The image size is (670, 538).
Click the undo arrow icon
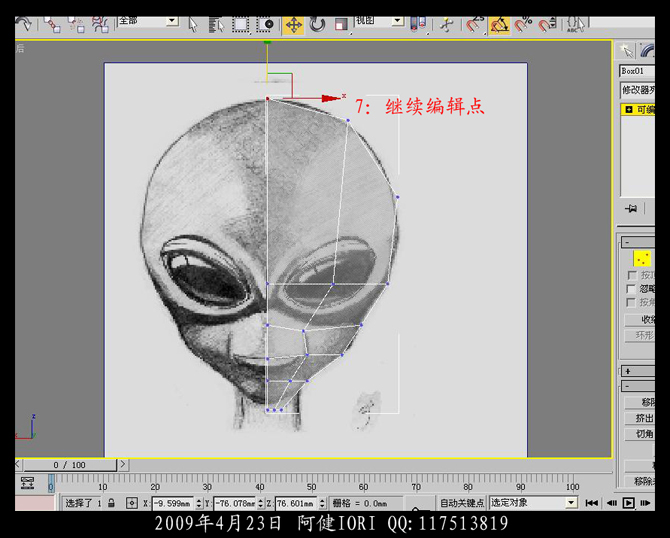[x=23, y=24]
